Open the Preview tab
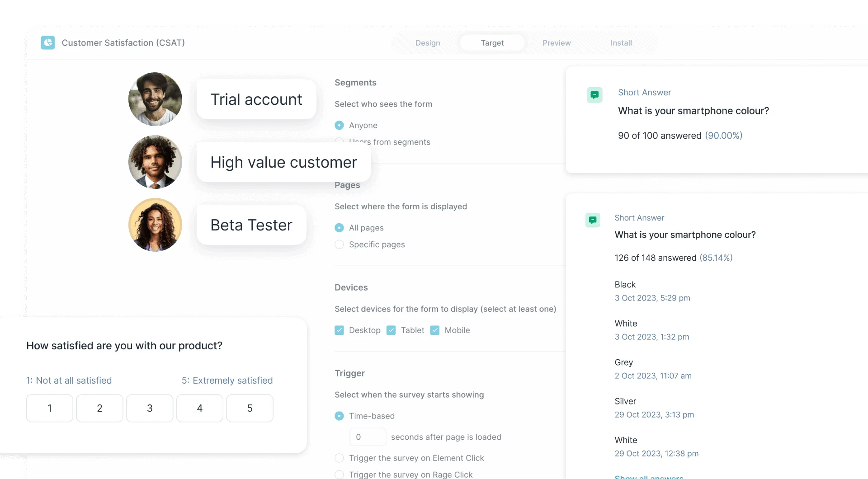This screenshot has width=868, height=479. 557,42
